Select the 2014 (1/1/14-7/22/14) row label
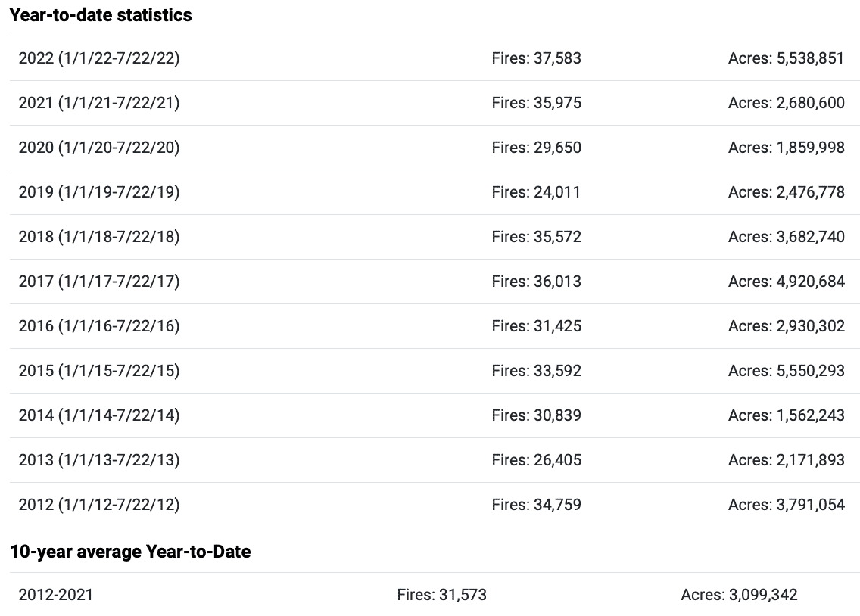Image resolution: width=860 pixels, height=616 pixels. tap(99, 415)
